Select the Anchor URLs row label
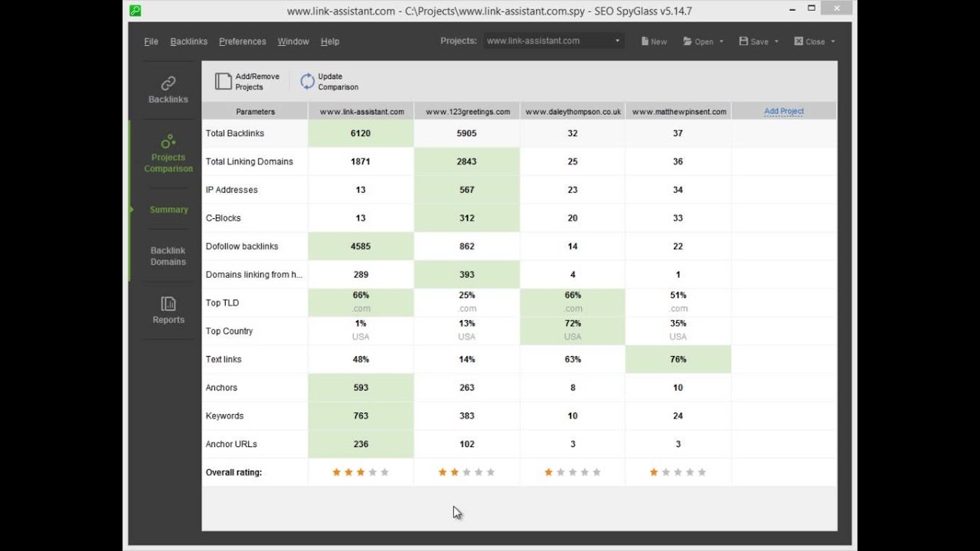 click(231, 445)
